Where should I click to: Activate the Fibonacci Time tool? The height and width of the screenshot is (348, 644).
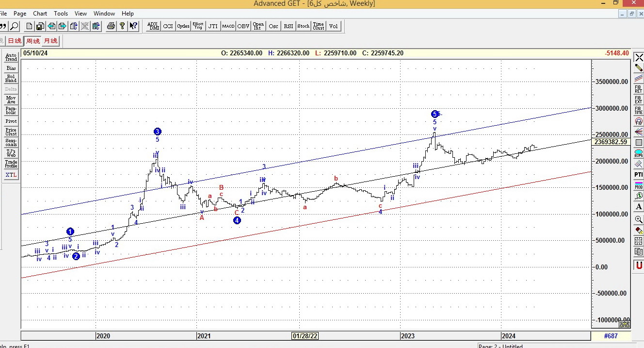[639, 111]
